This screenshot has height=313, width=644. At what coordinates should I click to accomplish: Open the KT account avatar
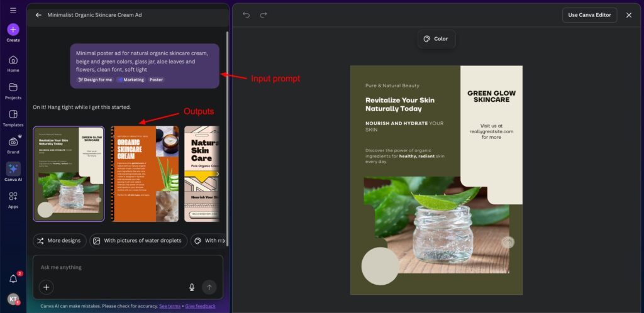tap(13, 299)
